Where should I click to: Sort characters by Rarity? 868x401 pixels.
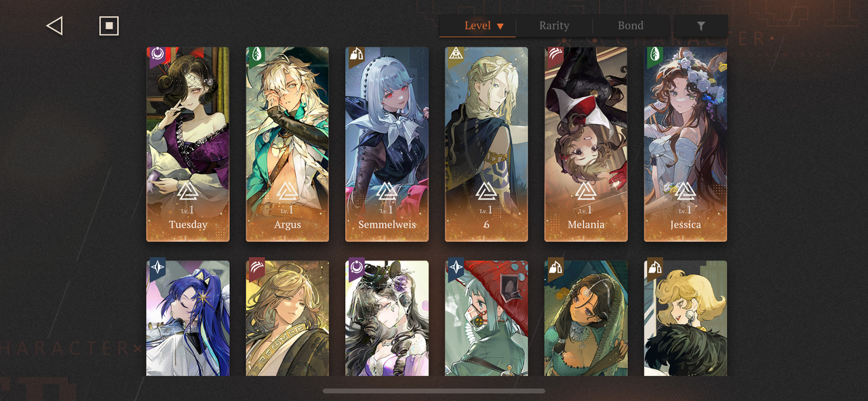tap(554, 26)
